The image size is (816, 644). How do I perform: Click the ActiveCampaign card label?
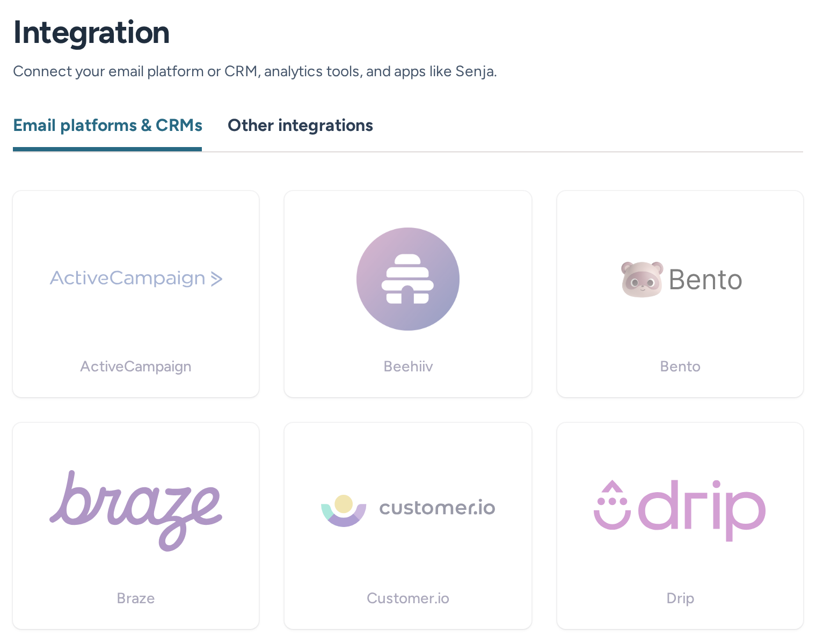(x=136, y=367)
